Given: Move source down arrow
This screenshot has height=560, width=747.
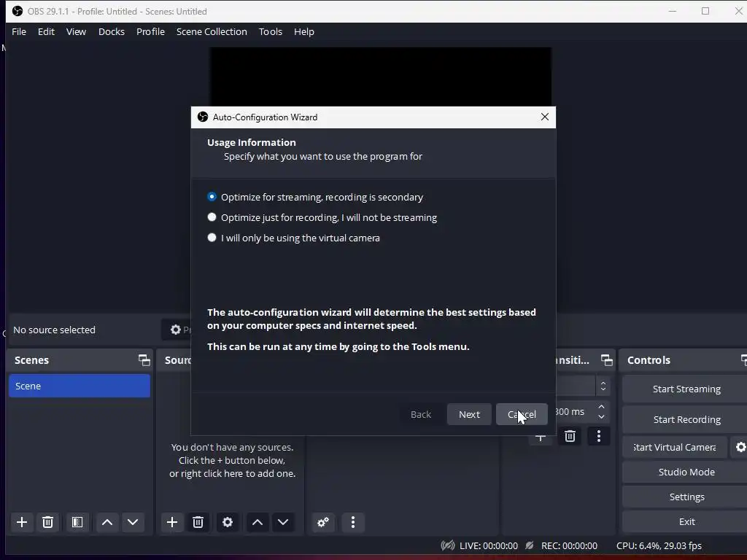Looking at the screenshot, I should 283,522.
